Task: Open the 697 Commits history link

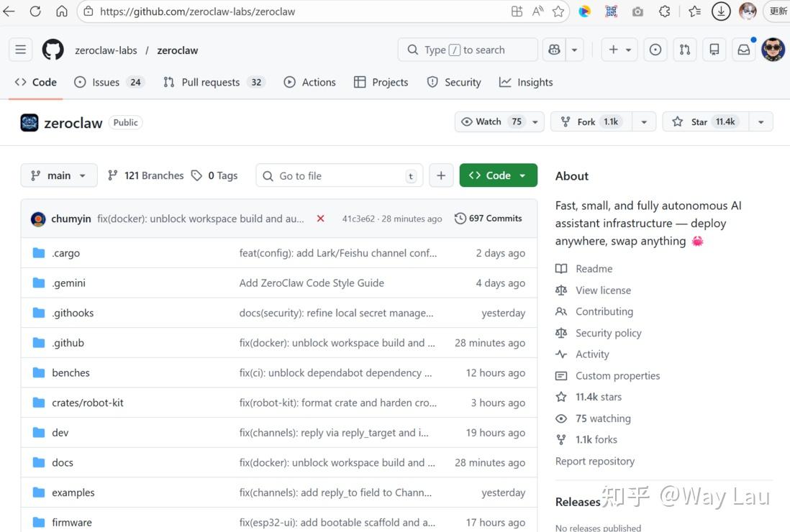Action: click(489, 219)
